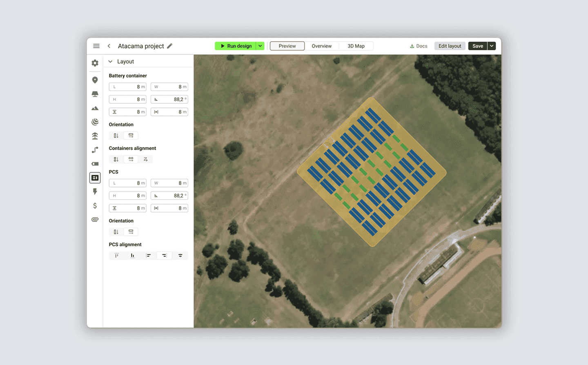Edit Battery container length L field
This screenshot has width=588, height=365.
tap(127, 87)
